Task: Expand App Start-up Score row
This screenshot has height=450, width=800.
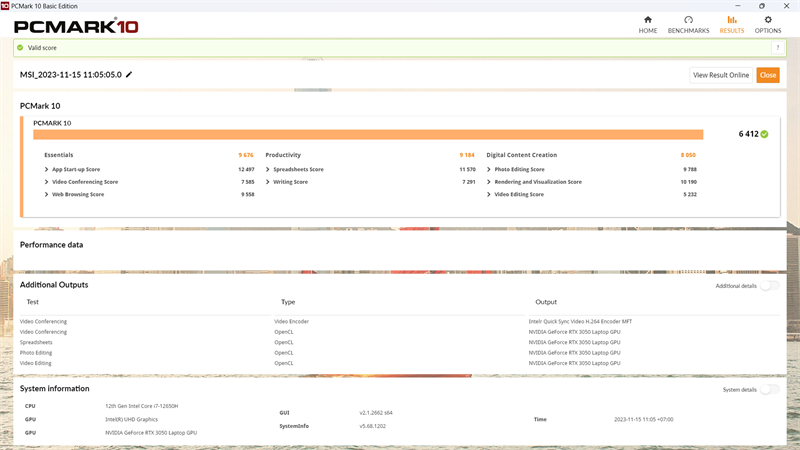Action: [47, 169]
